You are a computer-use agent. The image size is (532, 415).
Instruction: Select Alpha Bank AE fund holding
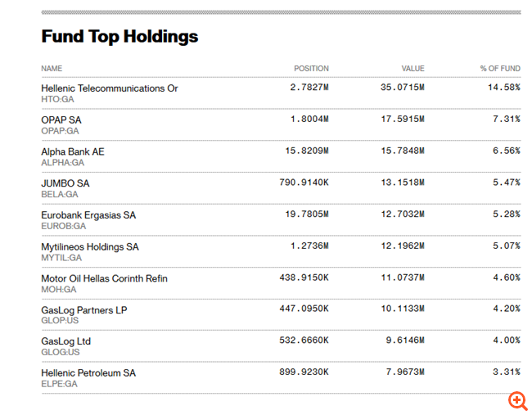(x=73, y=151)
